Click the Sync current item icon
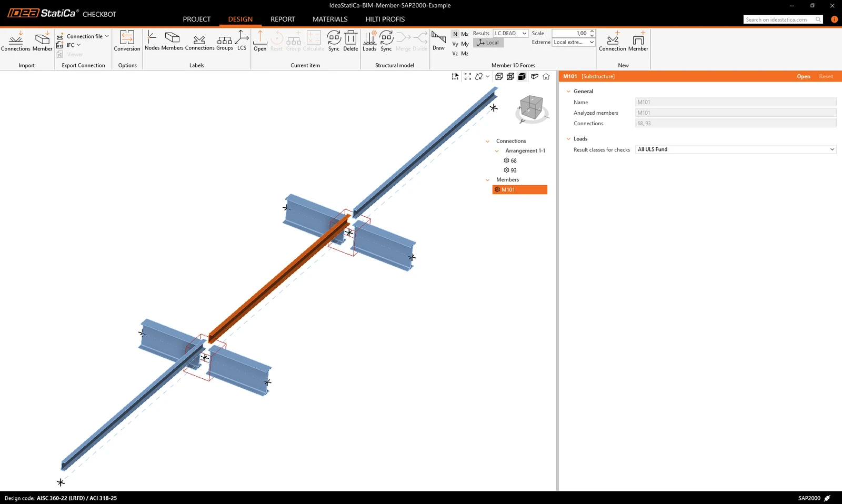Screen dimensions: 842x504 pyautogui.click(x=334, y=41)
